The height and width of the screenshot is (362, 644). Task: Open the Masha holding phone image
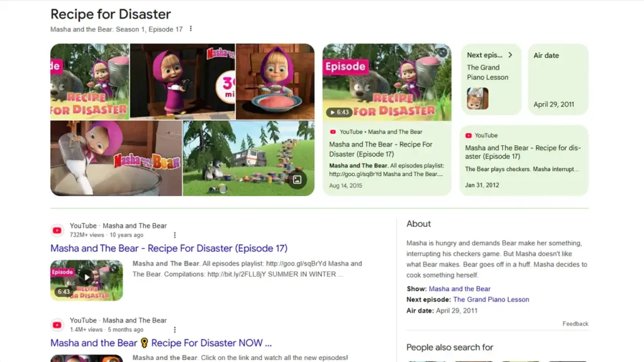point(182,82)
